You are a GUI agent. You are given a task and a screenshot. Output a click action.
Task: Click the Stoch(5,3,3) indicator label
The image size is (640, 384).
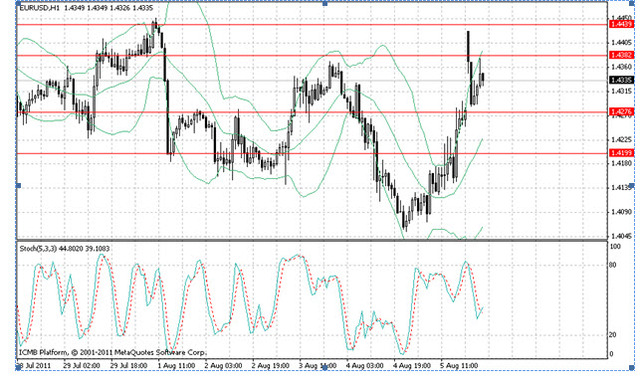click(37, 249)
